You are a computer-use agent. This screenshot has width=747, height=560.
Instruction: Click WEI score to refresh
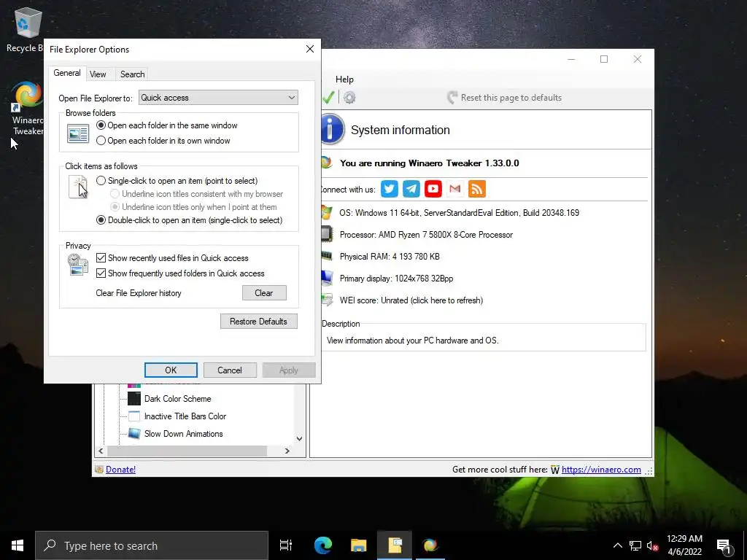point(411,300)
